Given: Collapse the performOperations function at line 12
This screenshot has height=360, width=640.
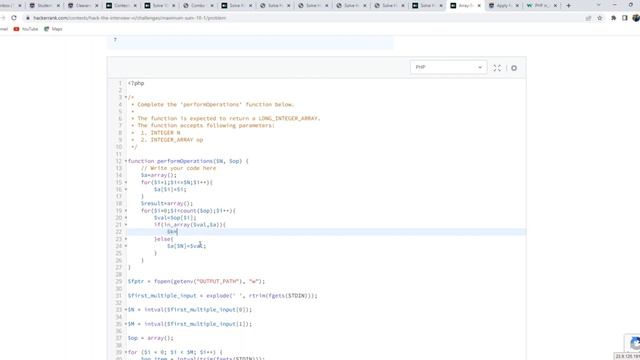Looking at the screenshot, I should click(126, 161).
